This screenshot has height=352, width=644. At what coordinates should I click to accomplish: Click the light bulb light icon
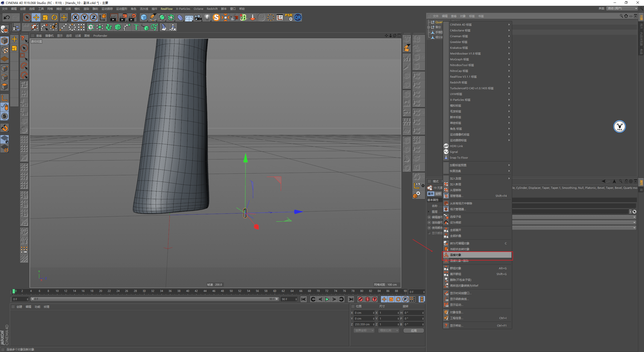click(x=207, y=18)
